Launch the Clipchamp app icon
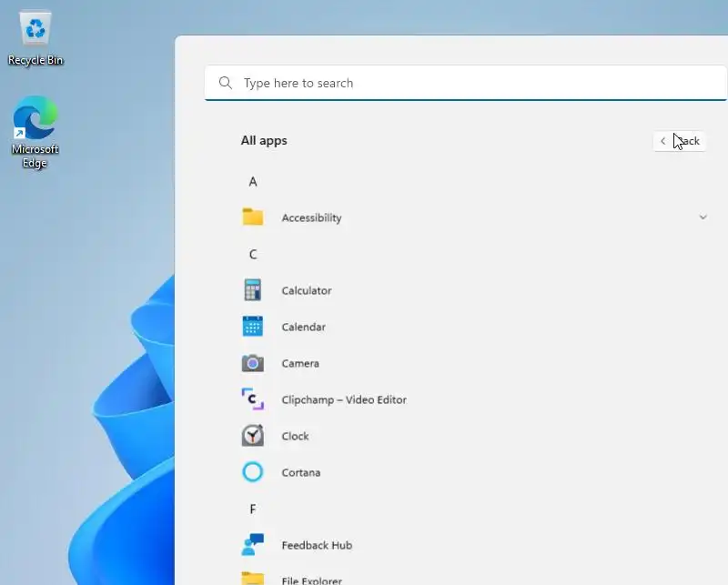This screenshot has height=585, width=728. [253, 399]
